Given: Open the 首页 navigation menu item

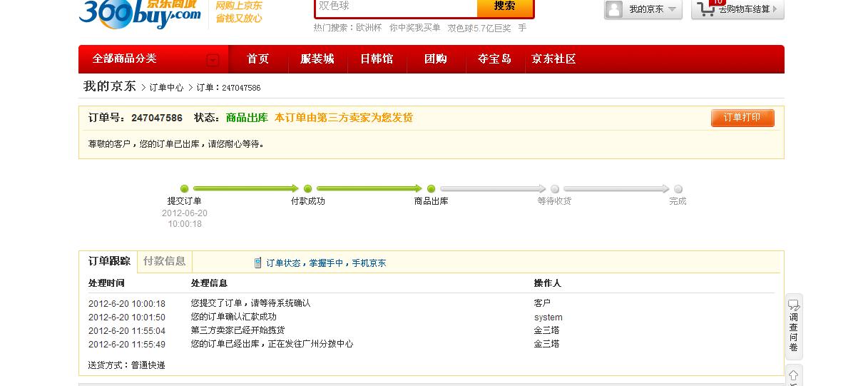Looking at the screenshot, I should (x=257, y=59).
